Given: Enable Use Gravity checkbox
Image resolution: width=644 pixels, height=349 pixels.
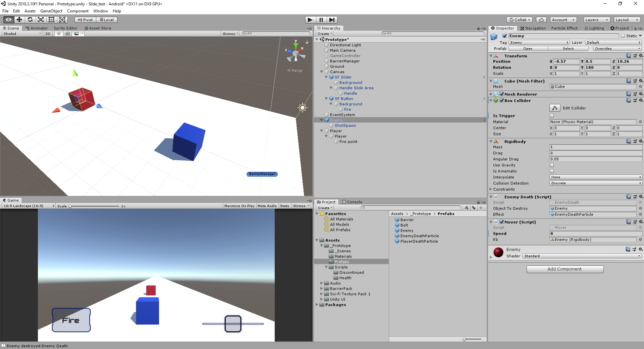Looking at the screenshot, I should click(x=552, y=165).
